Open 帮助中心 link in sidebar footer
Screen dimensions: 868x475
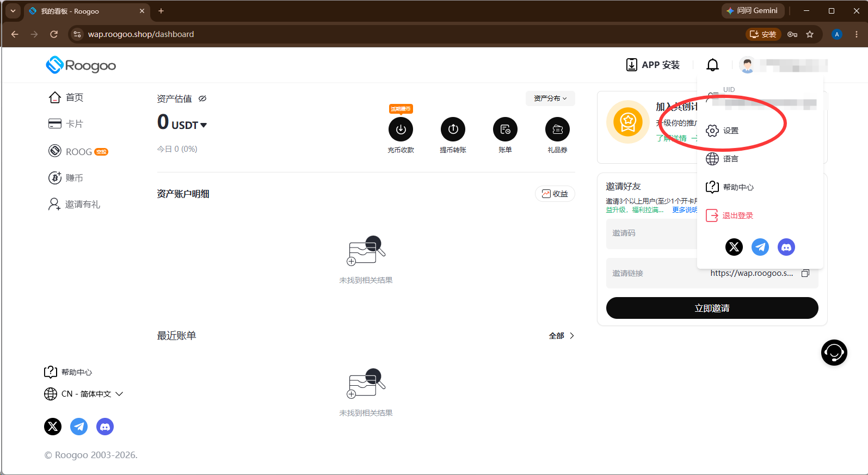(x=68, y=372)
